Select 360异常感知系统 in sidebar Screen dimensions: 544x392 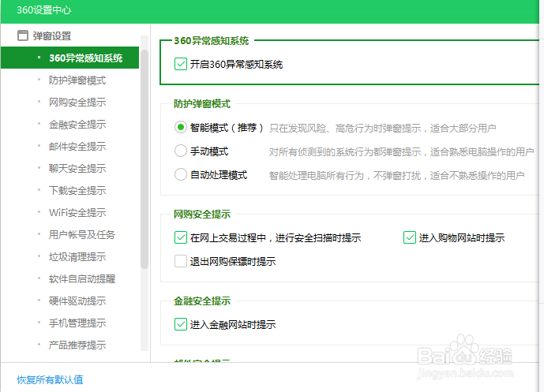tap(69, 58)
